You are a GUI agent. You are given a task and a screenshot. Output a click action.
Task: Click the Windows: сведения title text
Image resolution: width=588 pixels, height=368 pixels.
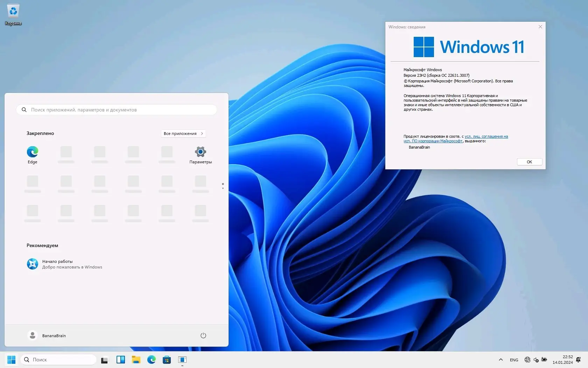(407, 27)
